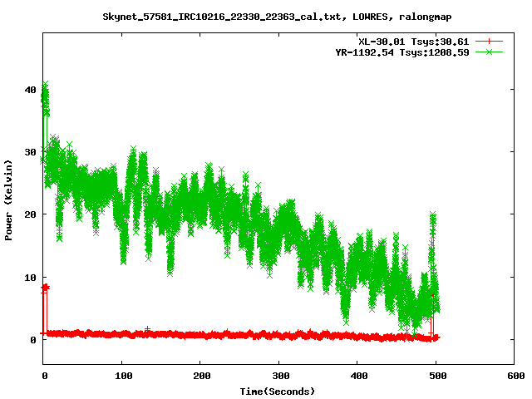The image size is (532, 399).
Task: Click the x-axis tick label 500
Action: pos(438,376)
